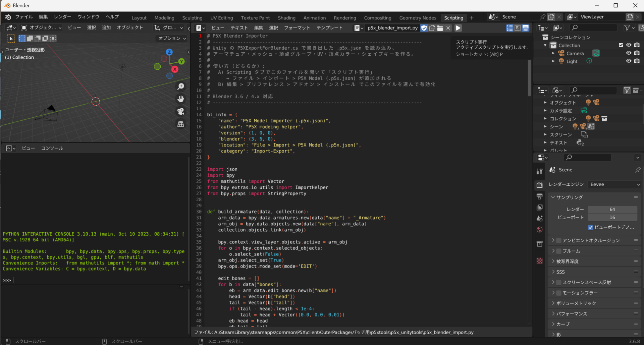Open a text file via folder icon

click(440, 28)
